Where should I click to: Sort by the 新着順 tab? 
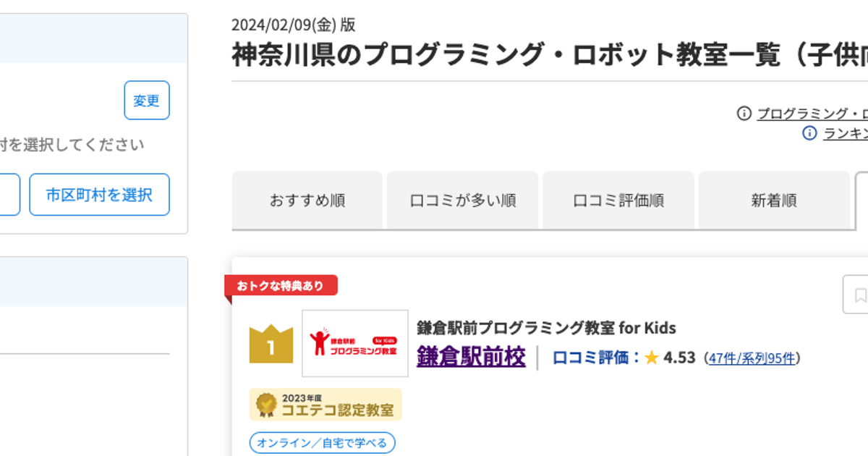[774, 200]
